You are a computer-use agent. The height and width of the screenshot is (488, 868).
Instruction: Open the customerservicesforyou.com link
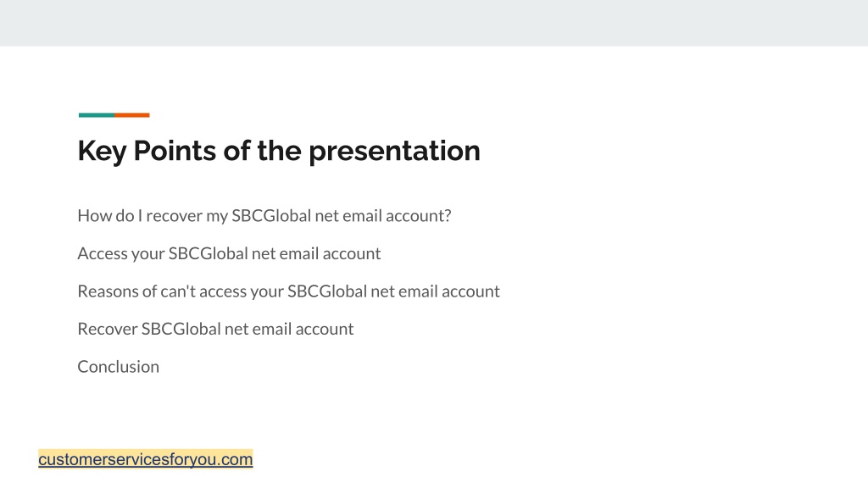(146, 459)
